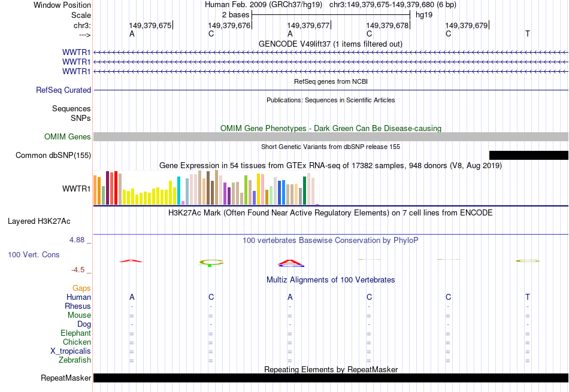Select the chr3: ruler label
Image resolution: width=569 pixels, height=392 pixels.
tap(82, 25)
